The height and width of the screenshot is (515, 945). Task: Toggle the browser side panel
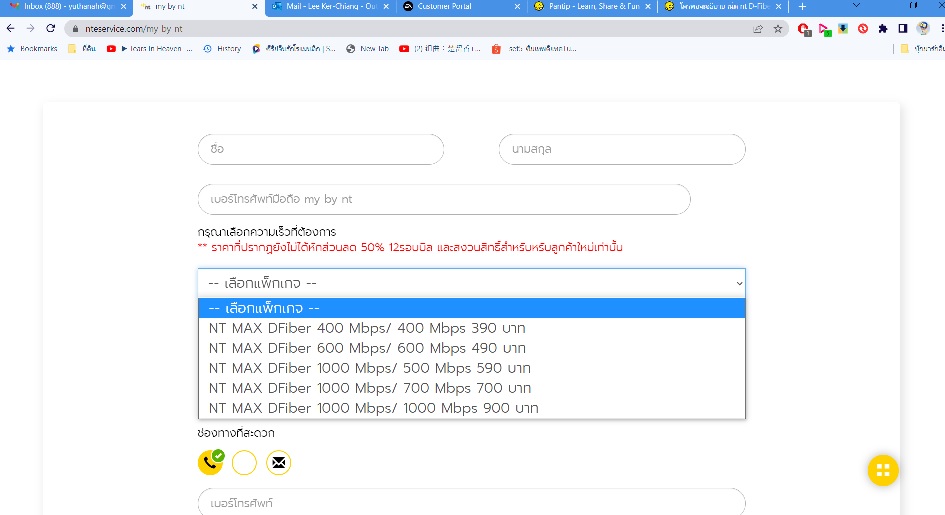[903, 29]
